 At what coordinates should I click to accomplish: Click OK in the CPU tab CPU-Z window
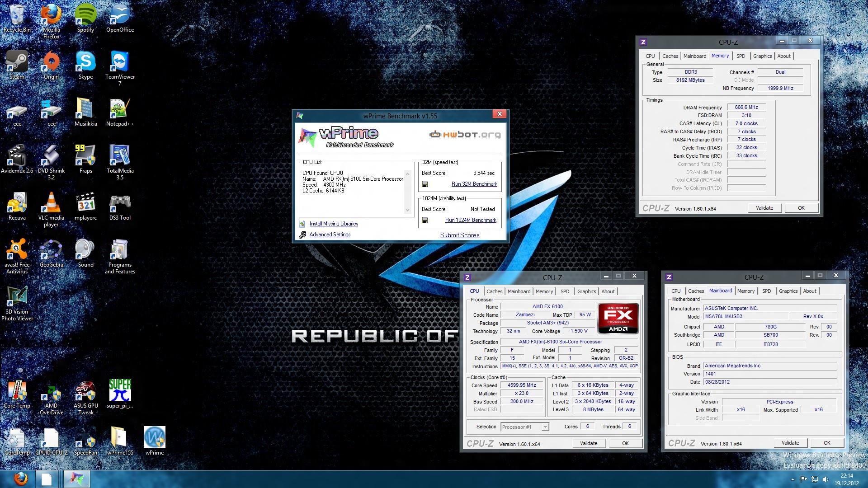[x=625, y=443]
